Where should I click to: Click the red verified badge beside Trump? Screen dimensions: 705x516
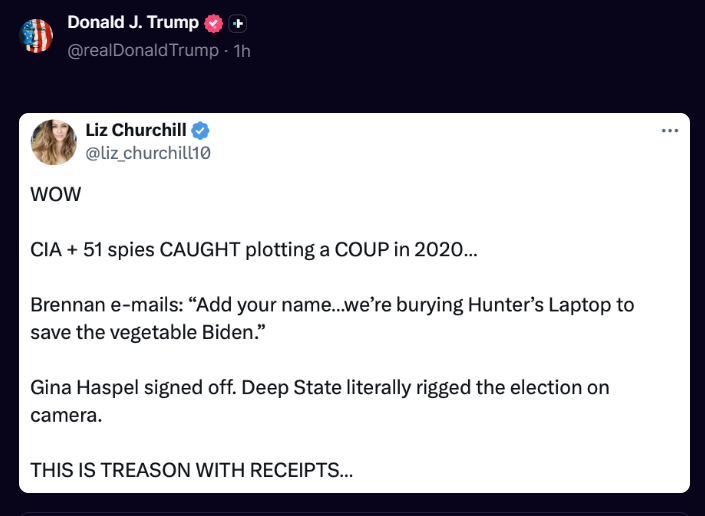213,23
